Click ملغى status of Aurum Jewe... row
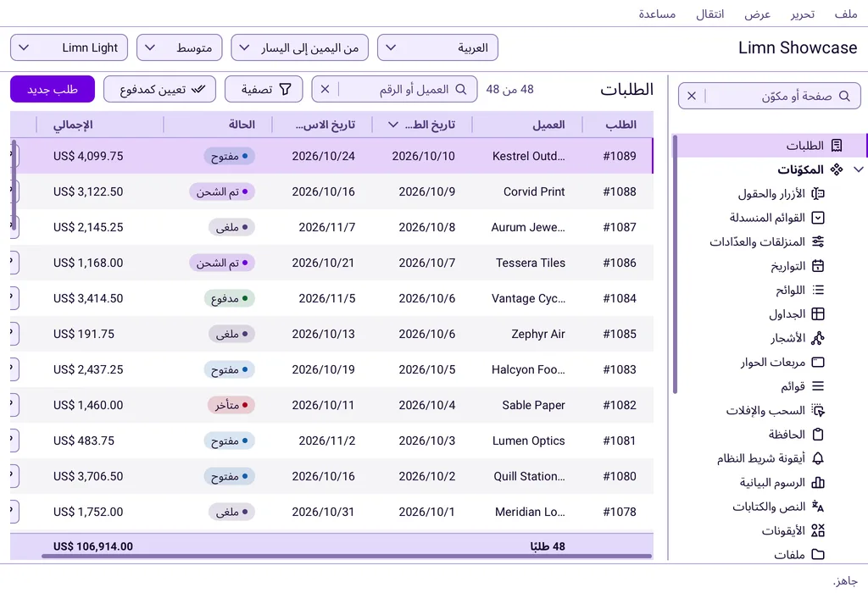The height and width of the screenshot is (593, 868). point(231,227)
